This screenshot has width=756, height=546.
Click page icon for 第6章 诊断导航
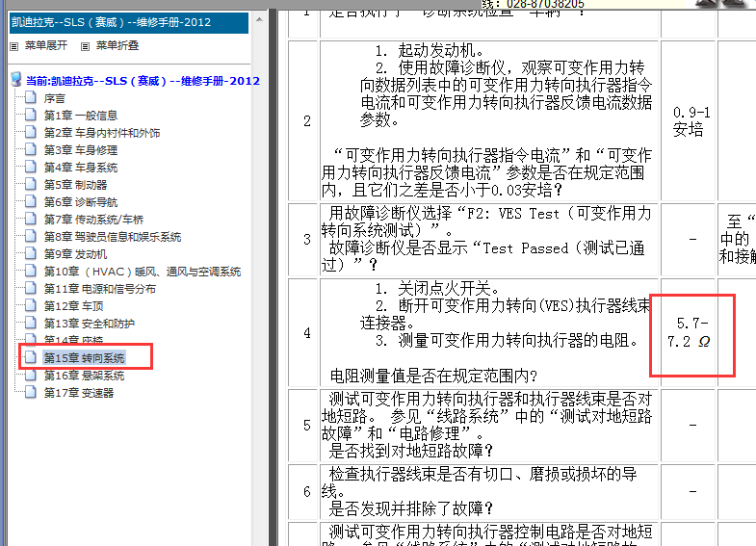[x=31, y=202]
